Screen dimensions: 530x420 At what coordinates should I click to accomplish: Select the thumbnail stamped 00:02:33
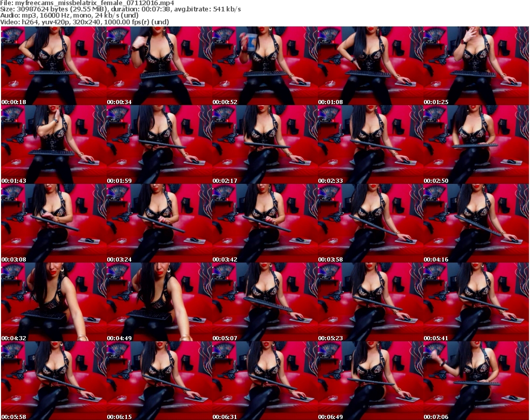371,144
